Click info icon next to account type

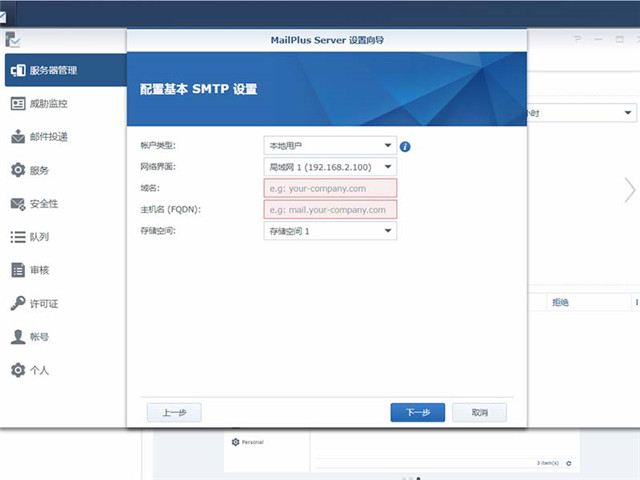405,147
